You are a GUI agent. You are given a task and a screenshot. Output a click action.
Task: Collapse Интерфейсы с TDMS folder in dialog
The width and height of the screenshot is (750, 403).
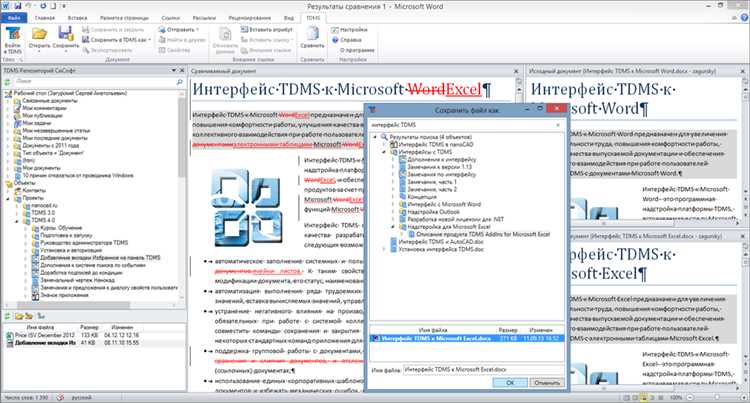[x=383, y=153]
